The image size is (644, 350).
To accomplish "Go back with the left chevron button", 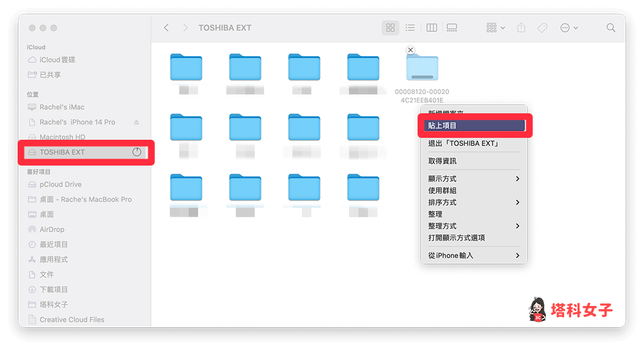I will pyautogui.click(x=166, y=28).
